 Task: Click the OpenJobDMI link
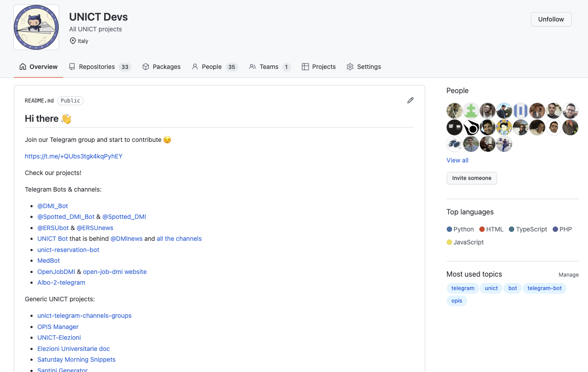[x=56, y=272]
